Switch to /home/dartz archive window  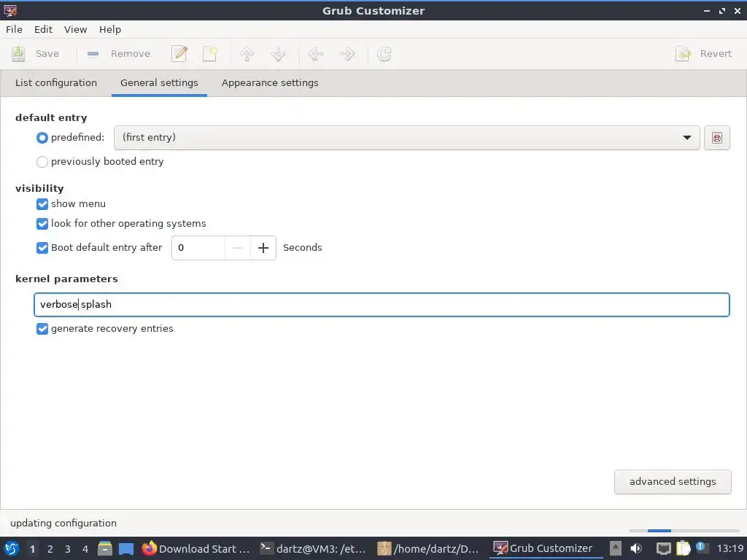tap(429, 548)
